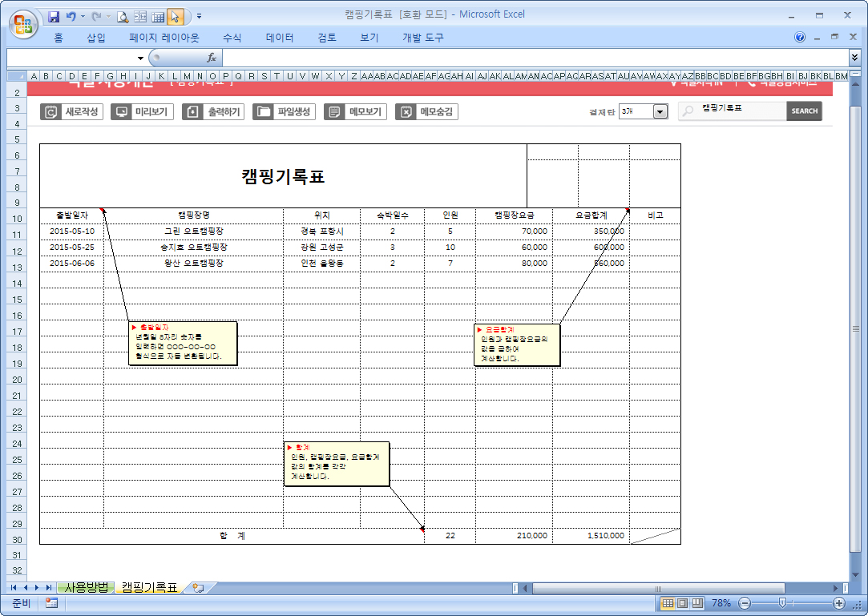Click the horizontal scrollbar thumb
Viewport: 868px width, 616px height.
[658, 588]
